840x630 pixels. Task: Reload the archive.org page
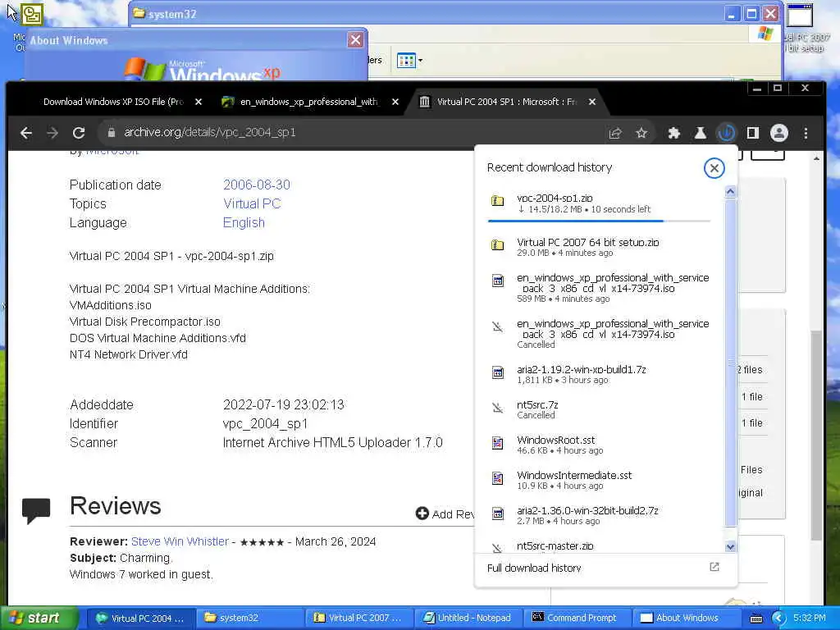click(79, 133)
